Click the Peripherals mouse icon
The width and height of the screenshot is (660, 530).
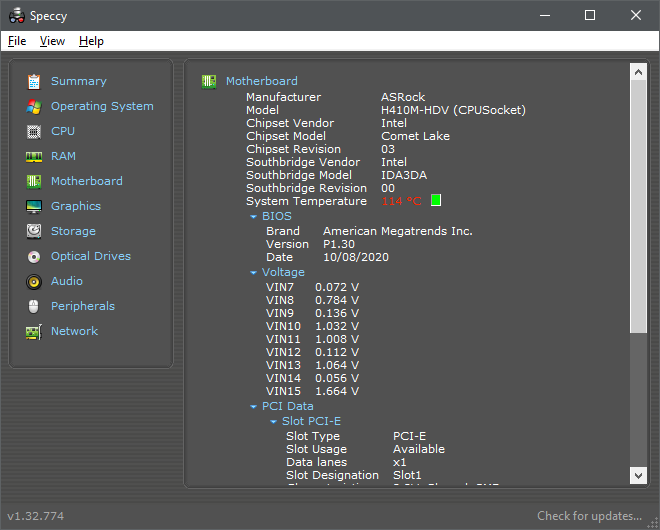point(34,306)
